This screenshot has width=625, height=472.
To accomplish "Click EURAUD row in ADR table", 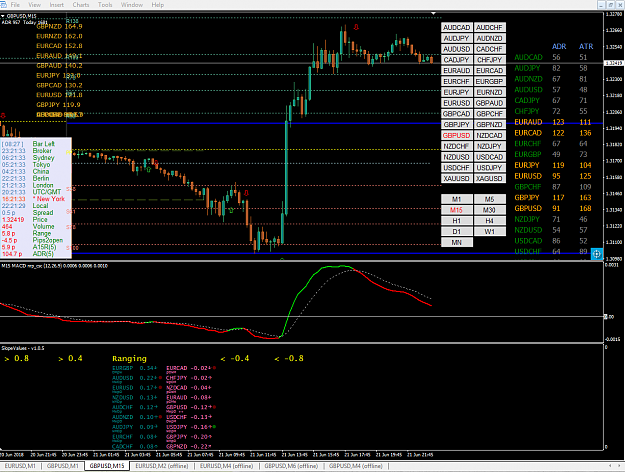I will click(553, 122).
